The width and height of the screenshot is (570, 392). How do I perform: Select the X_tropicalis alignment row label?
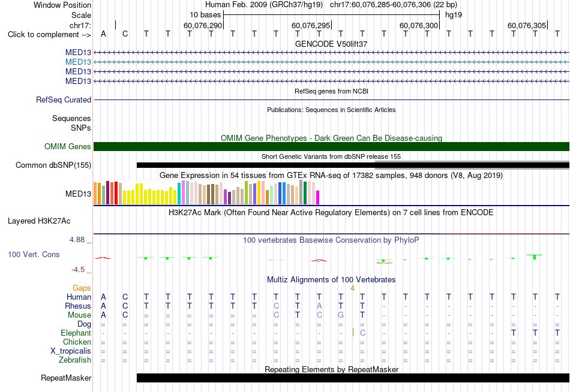(71, 351)
